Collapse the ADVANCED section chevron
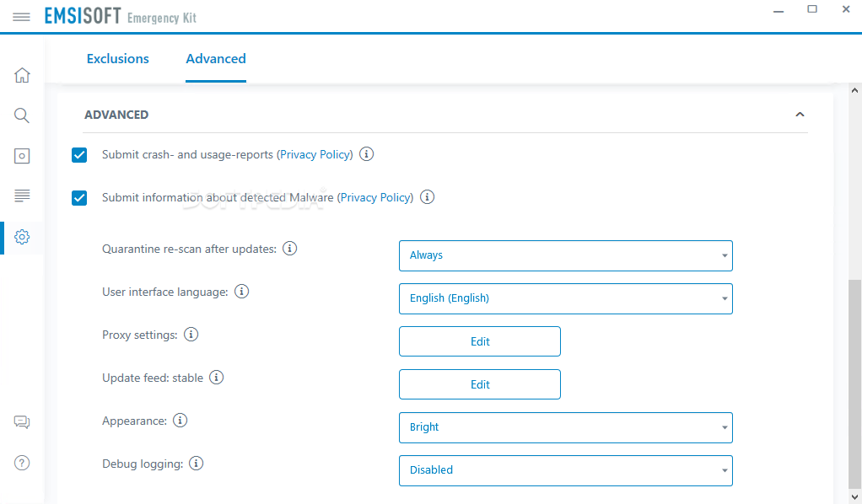The width and height of the screenshot is (862, 504). tap(800, 115)
